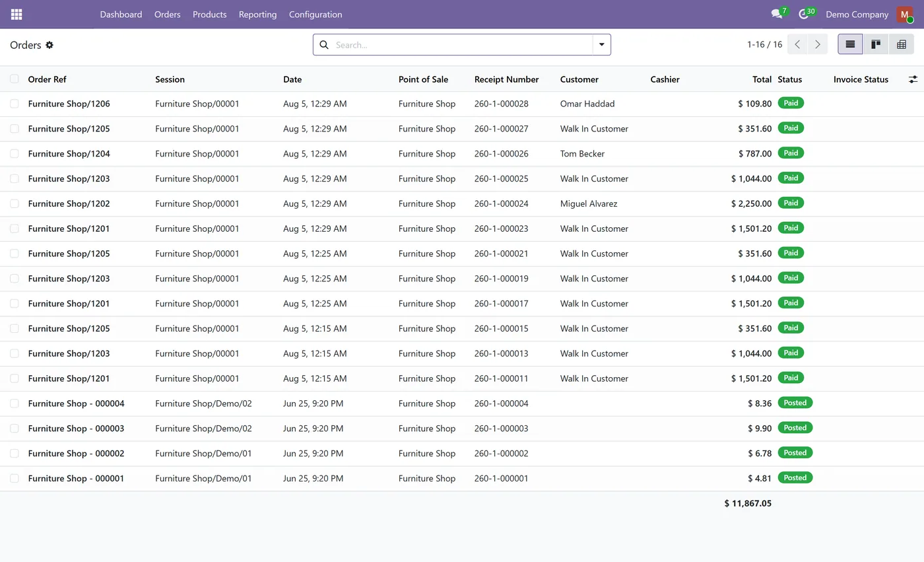Open the conversations messages icon
Image resolution: width=924 pixels, height=562 pixels.
click(777, 14)
